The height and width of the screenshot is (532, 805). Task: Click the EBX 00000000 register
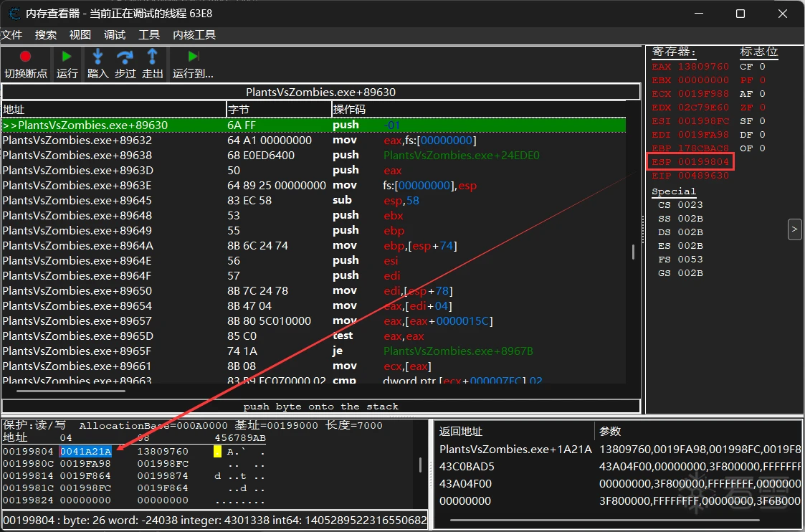[x=690, y=80]
